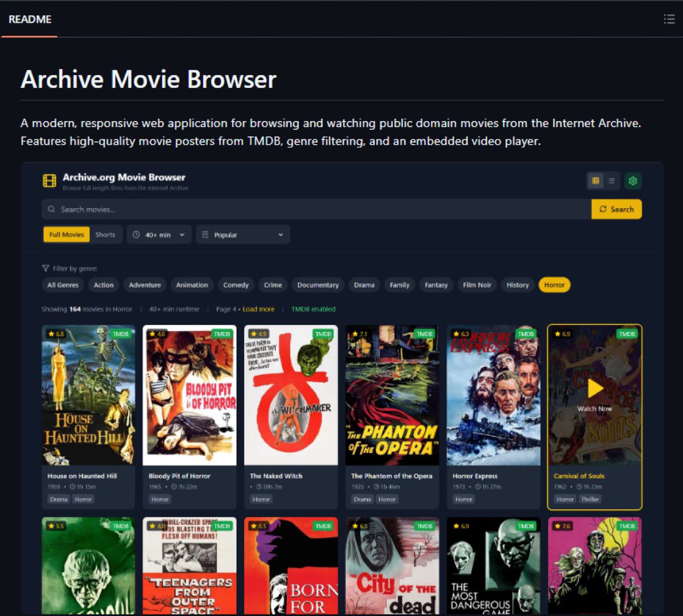
Task: Filter by the Family genre chip
Action: (400, 285)
